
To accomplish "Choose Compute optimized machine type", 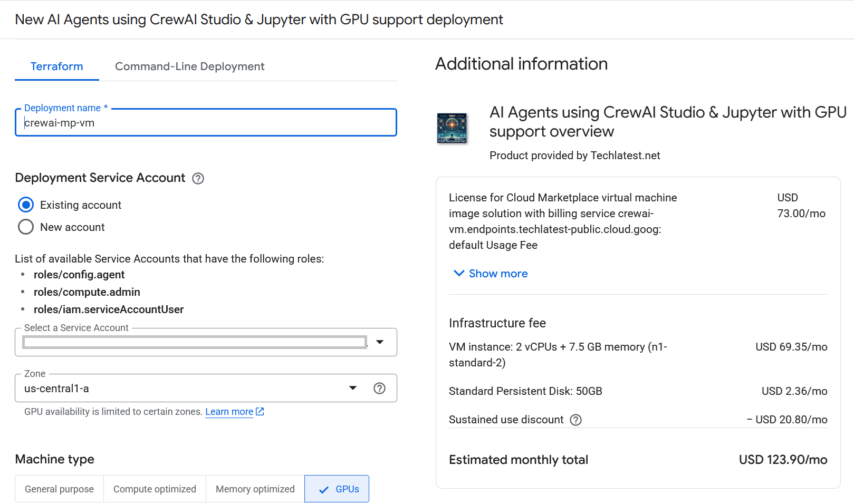I will (155, 489).
